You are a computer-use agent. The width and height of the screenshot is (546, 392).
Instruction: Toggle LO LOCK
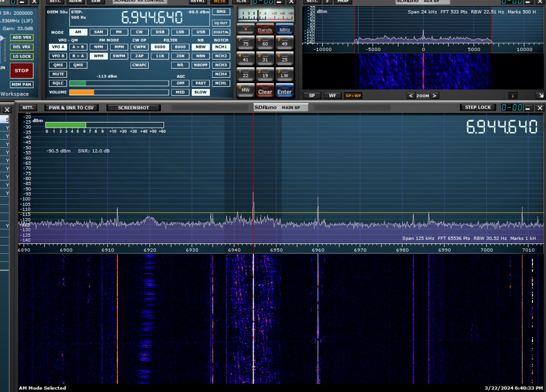click(22, 57)
